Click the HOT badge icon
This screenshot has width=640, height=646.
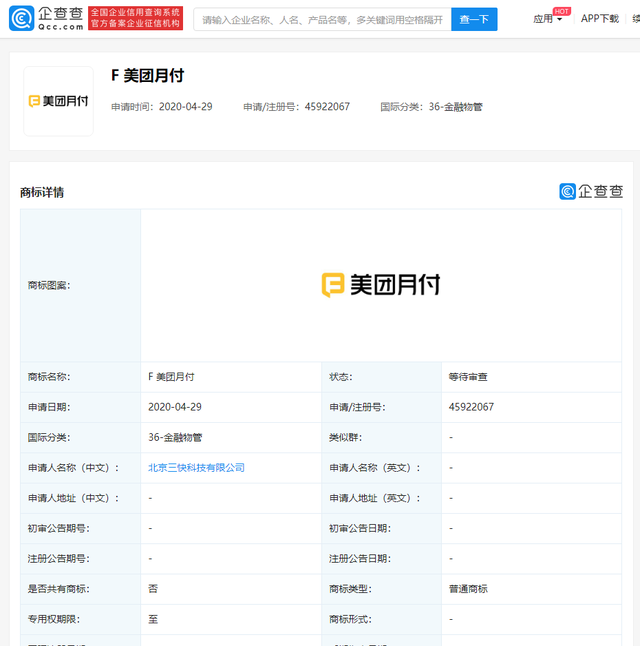[x=562, y=11]
